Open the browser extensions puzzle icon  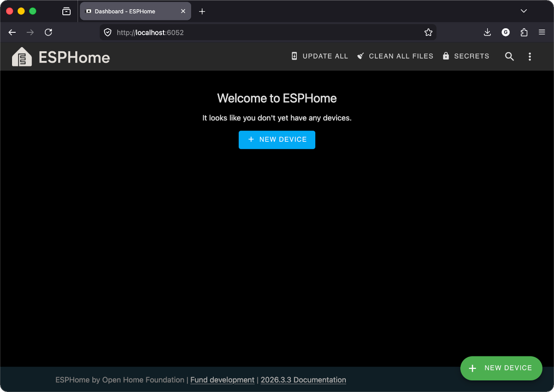524,32
